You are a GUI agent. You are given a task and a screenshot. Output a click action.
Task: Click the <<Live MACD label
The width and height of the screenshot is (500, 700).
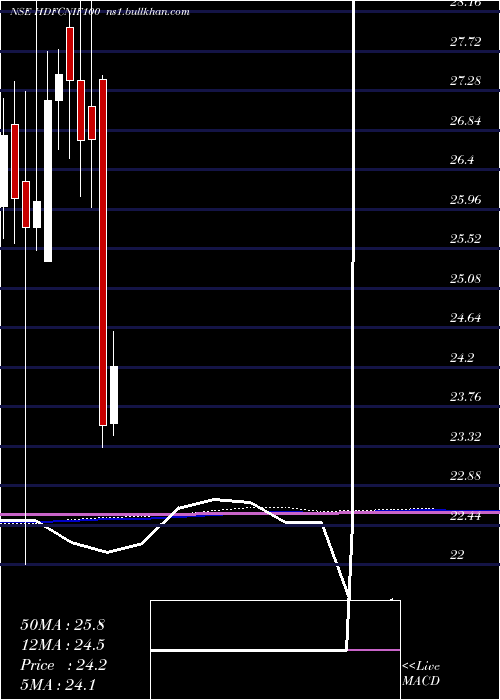tap(421, 674)
